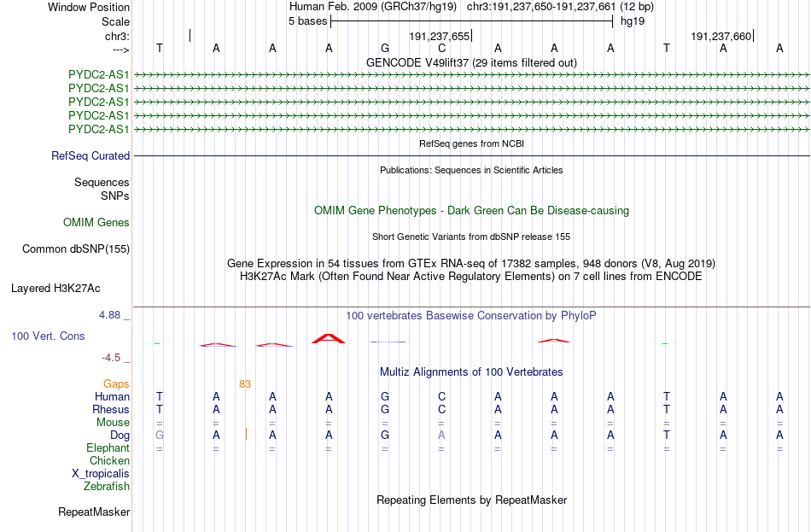Click 100 vertebrates Basewise Conservation by PhyloP
The height and width of the screenshot is (532, 811).
coord(471,316)
